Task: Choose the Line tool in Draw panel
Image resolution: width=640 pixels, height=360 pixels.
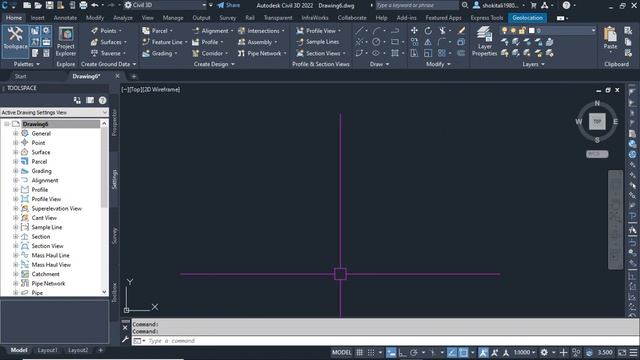Action: pos(359,31)
